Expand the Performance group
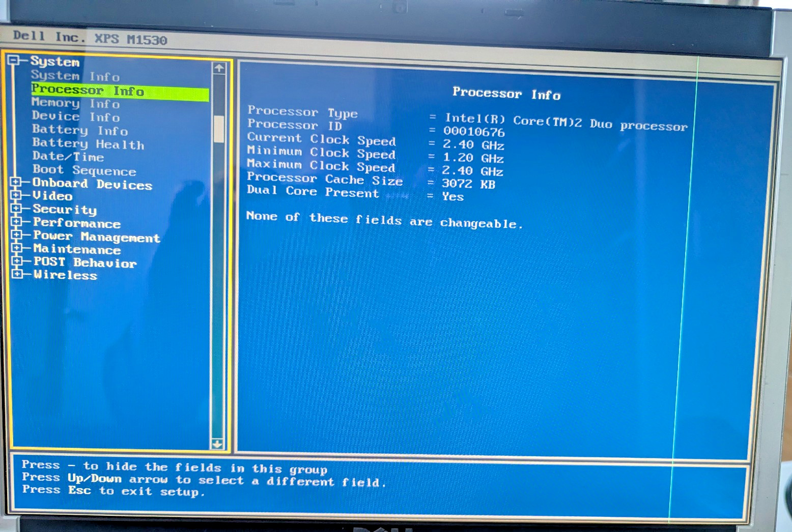This screenshot has height=532, width=792. click(16, 221)
